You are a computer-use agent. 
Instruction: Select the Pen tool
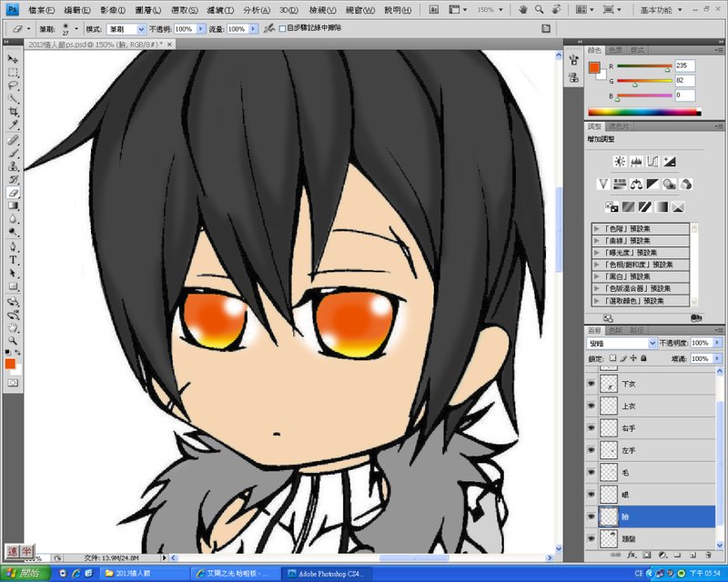[13, 246]
